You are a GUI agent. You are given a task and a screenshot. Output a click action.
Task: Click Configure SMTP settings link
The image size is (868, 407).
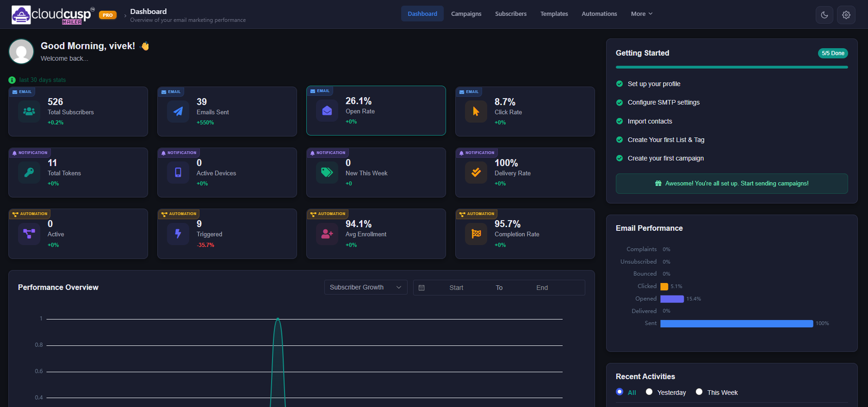click(x=663, y=102)
